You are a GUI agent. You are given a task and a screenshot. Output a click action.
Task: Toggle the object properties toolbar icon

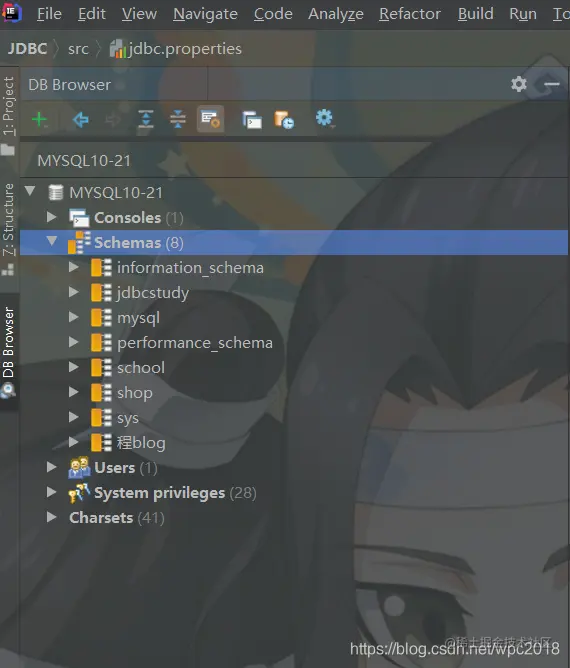tap(210, 119)
